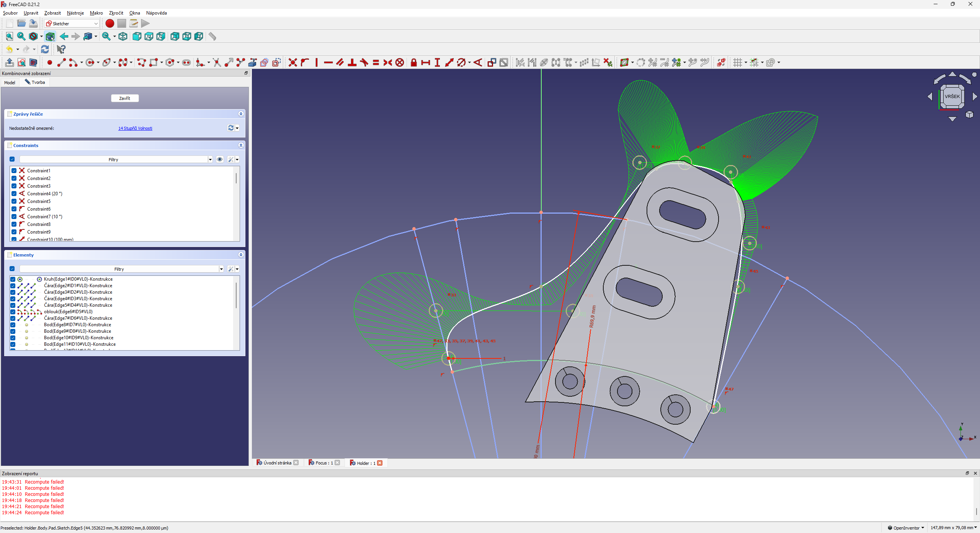Viewport: 980px width, 533px height.
Task: Switch to the Focus : 1 document tab
Action: pos(321,463)
